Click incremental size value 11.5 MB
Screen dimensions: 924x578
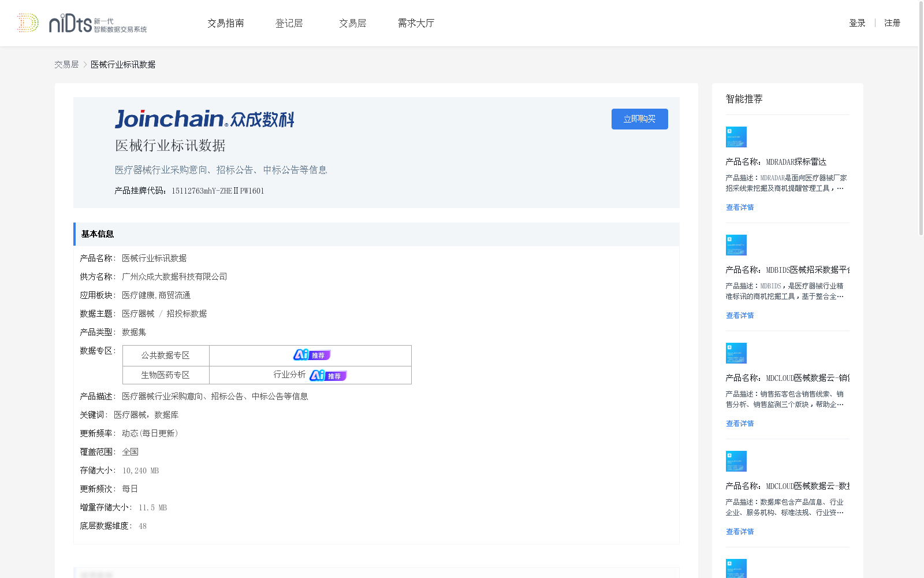coord(152,508)
